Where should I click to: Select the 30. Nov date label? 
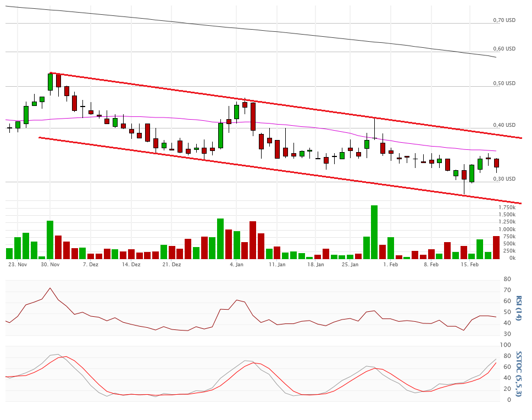click(50, 265)
